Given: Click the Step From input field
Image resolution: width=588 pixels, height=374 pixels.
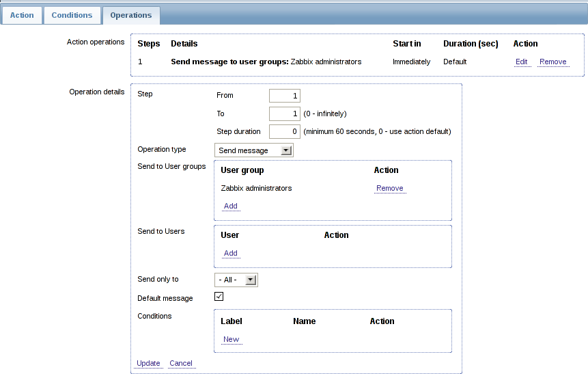Looking at the screenshot, I should (284, 96).
